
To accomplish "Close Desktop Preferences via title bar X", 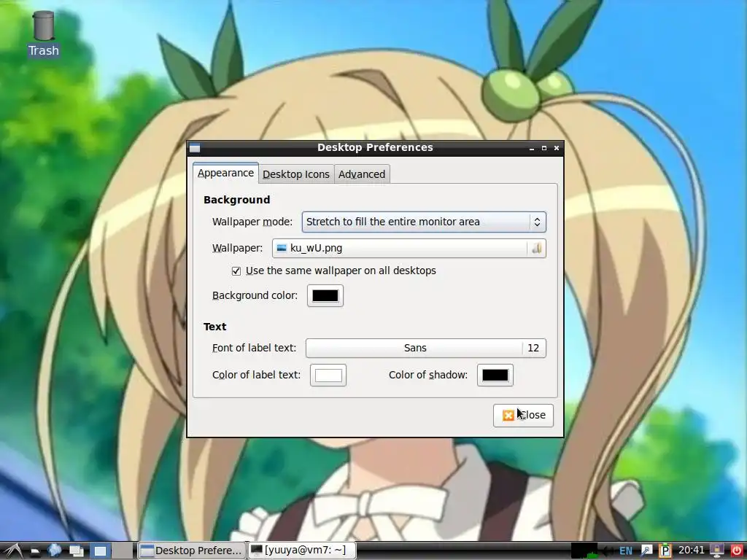I will tap(557, 148).
